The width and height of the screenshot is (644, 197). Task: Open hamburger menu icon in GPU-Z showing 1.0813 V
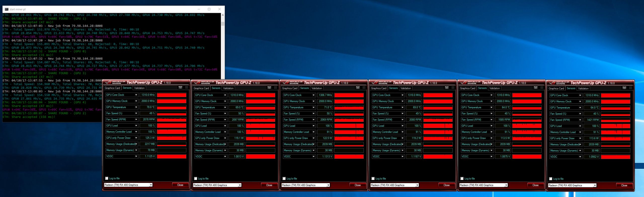pyautogui.click(x=276, y=88)
